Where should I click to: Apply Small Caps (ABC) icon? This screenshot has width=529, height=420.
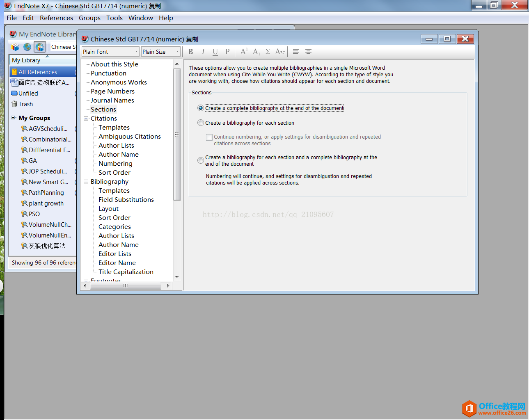tap(280, 52)
